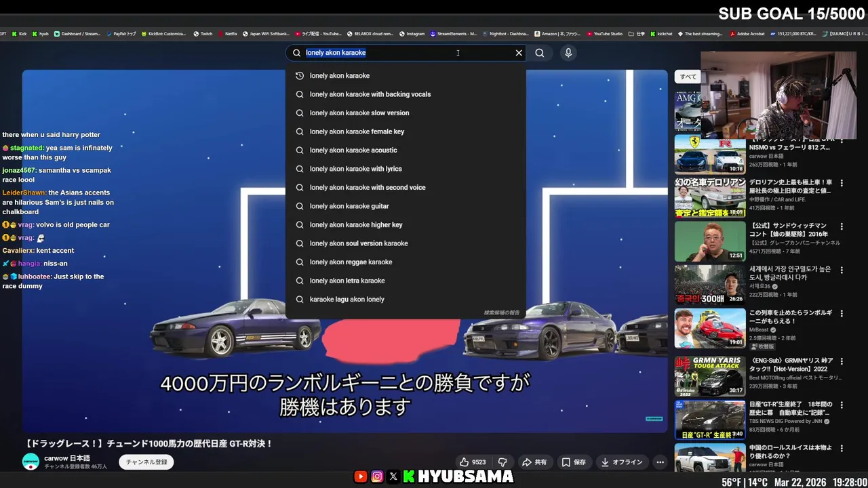Open the KickBot Customiza bookmark
This screenshot has height=488, width=868.
(x=163, y=34)
